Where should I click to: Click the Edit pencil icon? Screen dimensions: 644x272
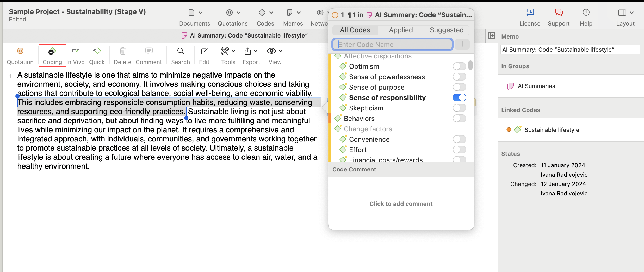(204, 51)
